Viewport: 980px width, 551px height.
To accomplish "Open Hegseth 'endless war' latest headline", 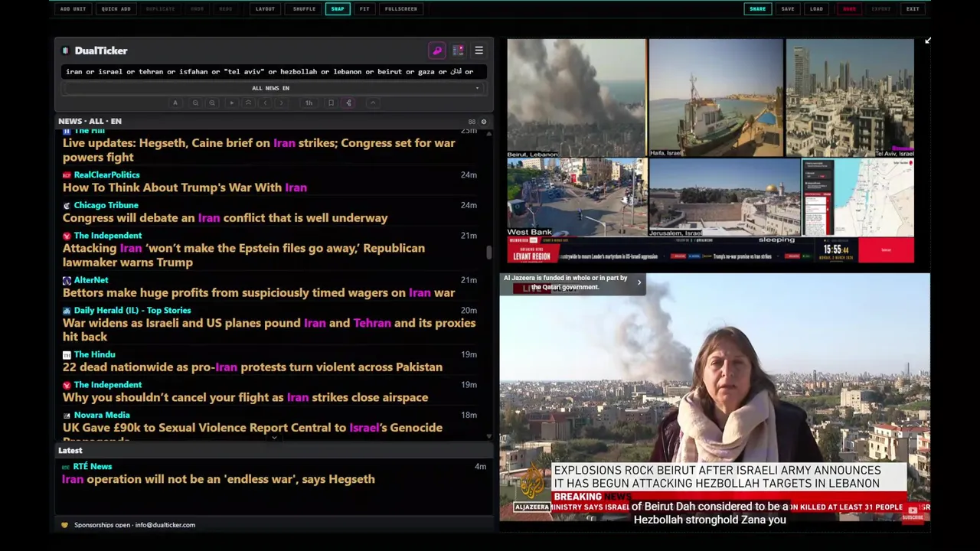I will point(218,479).
